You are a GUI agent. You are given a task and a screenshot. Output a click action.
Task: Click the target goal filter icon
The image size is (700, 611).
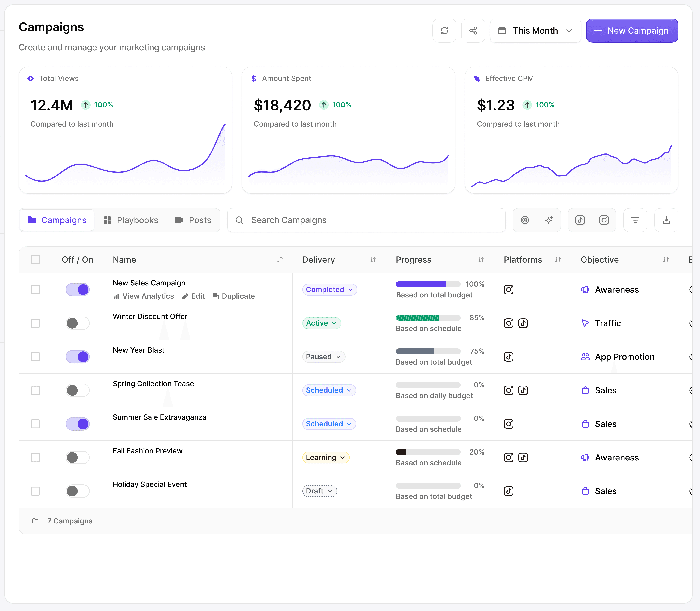(525, 220)
